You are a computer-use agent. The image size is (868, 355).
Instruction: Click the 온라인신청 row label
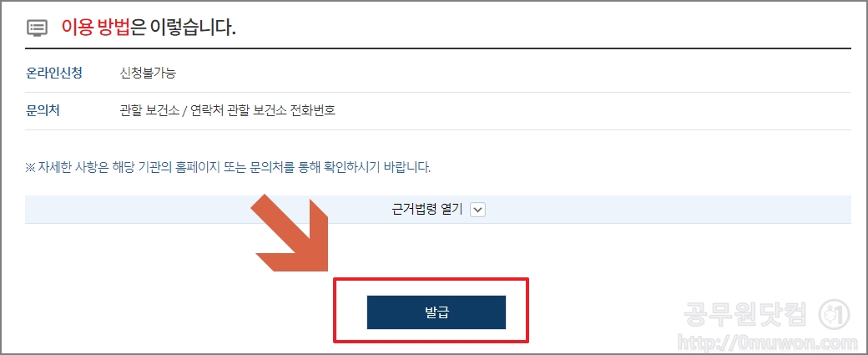point(54,74)
